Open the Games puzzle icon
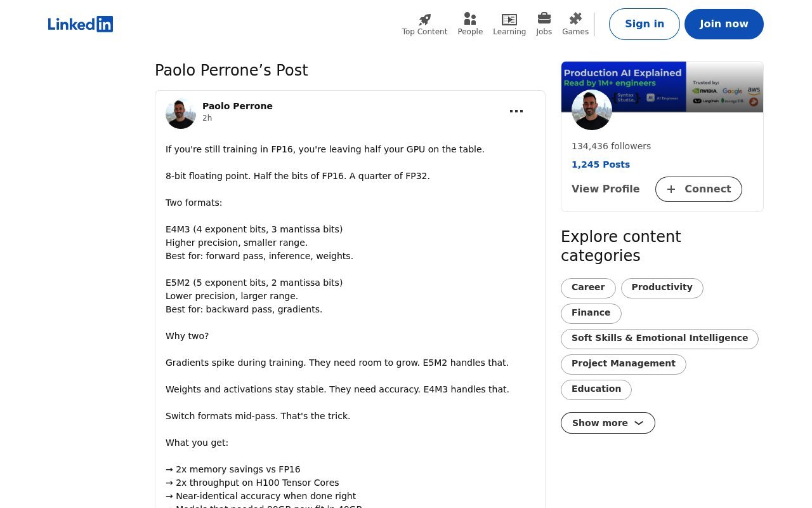812x508 pixels. (575, 18)
